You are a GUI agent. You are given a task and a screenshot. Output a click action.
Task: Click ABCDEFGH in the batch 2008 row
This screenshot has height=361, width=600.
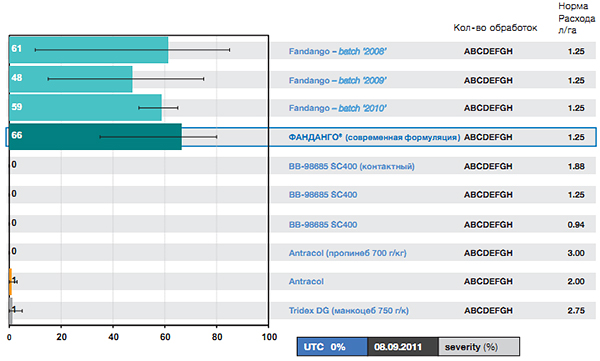click(x=488, y=51)
